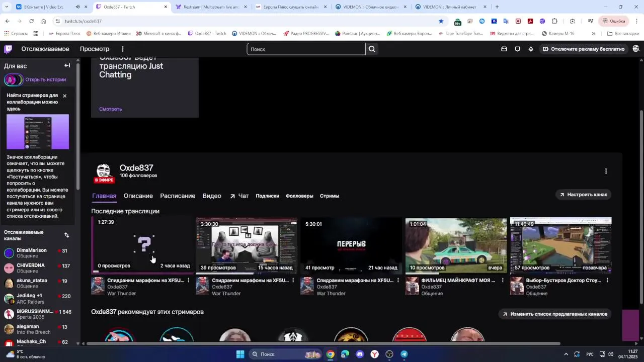Switch to the Видео channel tab
The width and height of the screenshot is (644, 362).
coord(212,196)
